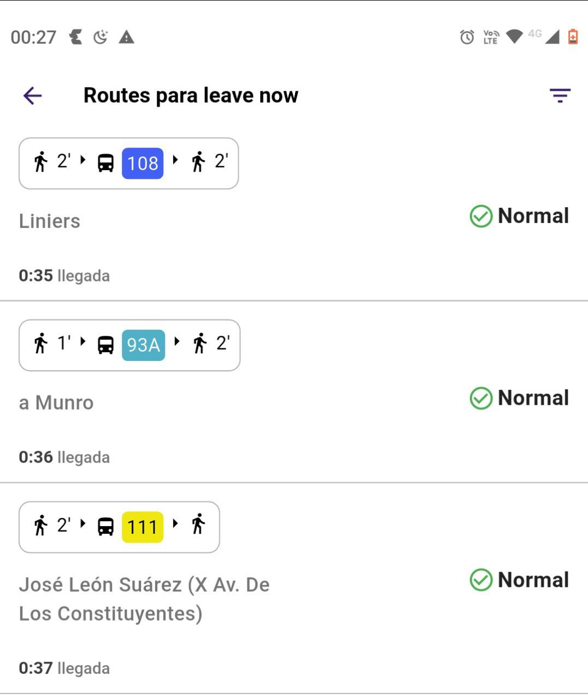
Task: Tap the 0:35 llegada arrival time
Action: click(64, 276)
